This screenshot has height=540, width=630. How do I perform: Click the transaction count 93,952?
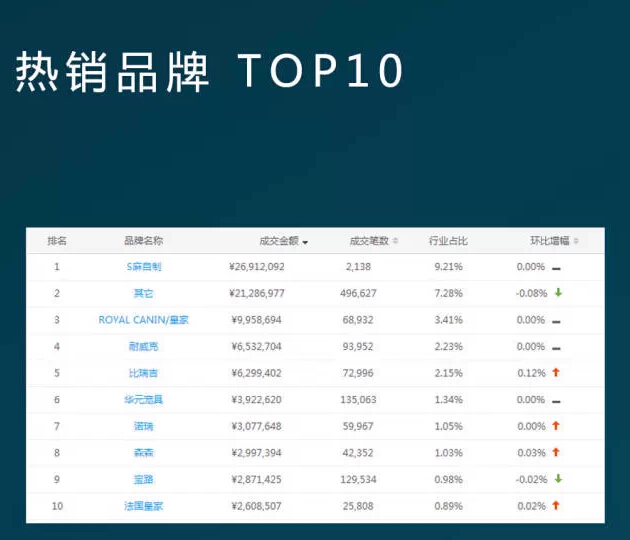(358, 346)
